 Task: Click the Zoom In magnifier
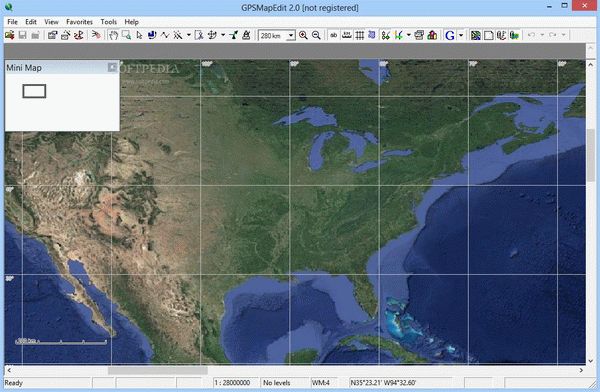tap(303, 36)
